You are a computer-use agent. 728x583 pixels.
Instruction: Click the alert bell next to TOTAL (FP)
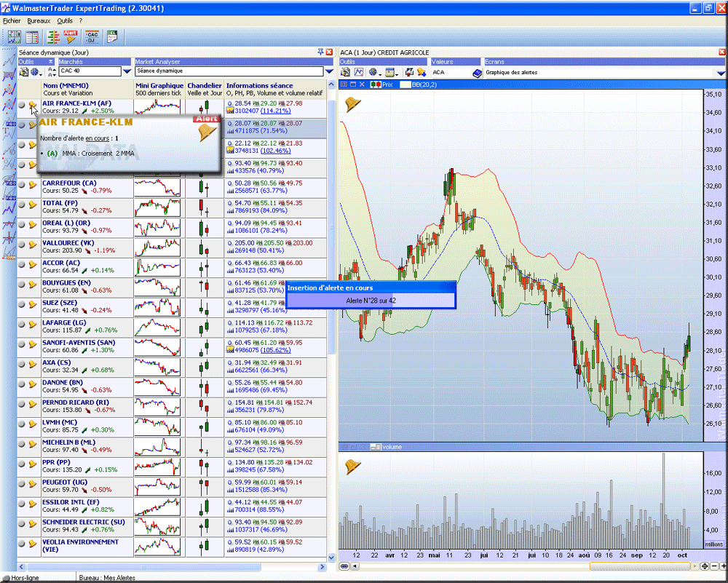(33, 205)
